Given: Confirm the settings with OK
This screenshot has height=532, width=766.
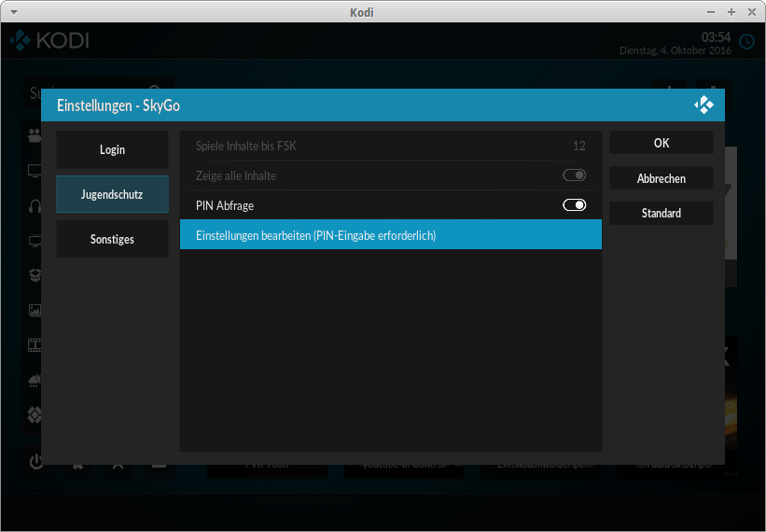Looking at the screenshot, I should pyautogui.click(x=662, y=143).
